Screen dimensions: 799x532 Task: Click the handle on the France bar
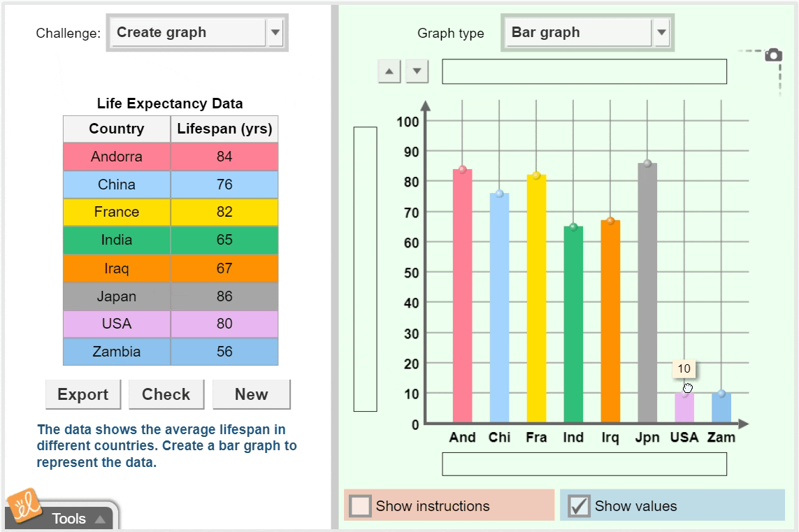(536, 175)
